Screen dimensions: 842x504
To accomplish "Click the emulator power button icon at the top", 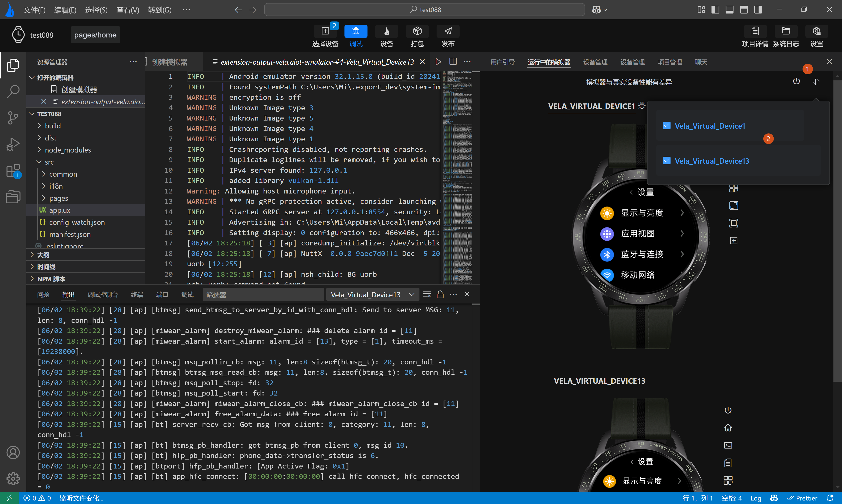I will pyautogui.click(x=796, y=81).
